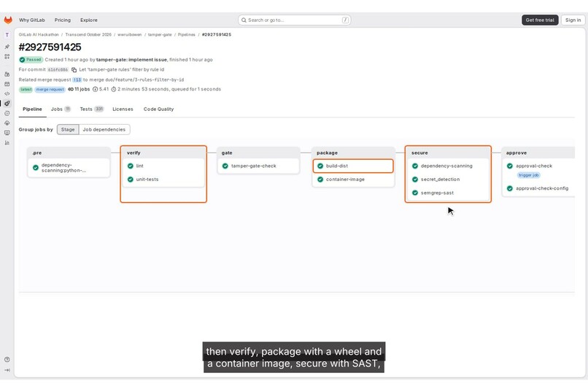The height and width of the screenshot is (392, 588).
Task: Switch to the Tests tab
Action: (91, 109)
